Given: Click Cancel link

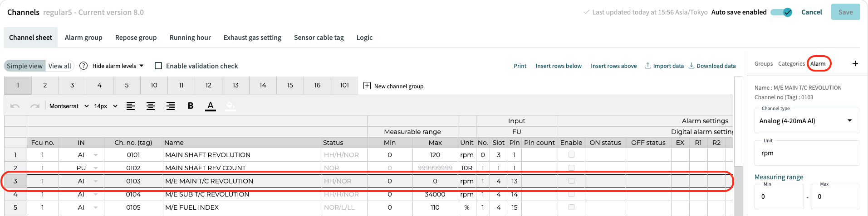Looking at the screenshot, I should click(812, 12).
